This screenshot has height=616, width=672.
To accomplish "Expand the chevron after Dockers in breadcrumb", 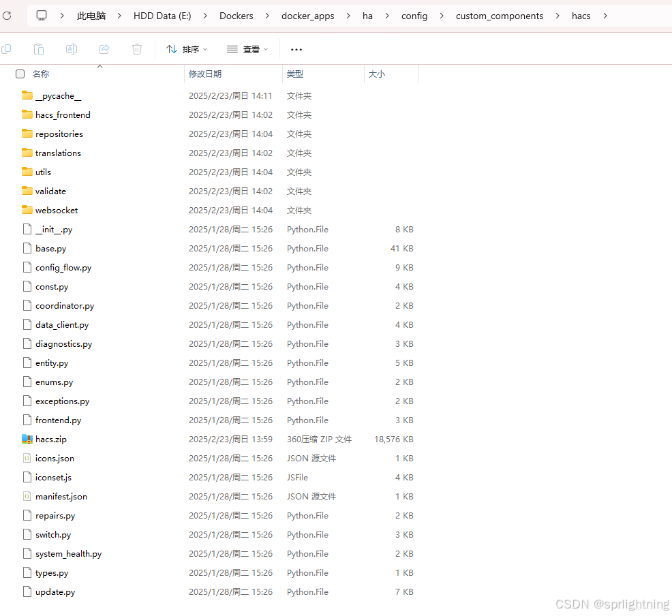I will point(267,16).
